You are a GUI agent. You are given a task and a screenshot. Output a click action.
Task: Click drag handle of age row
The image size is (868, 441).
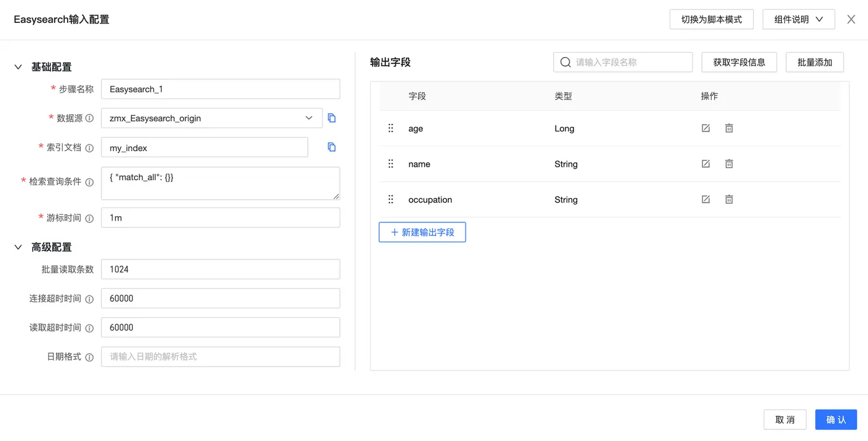pyautogui.click(x=391, y=128)
